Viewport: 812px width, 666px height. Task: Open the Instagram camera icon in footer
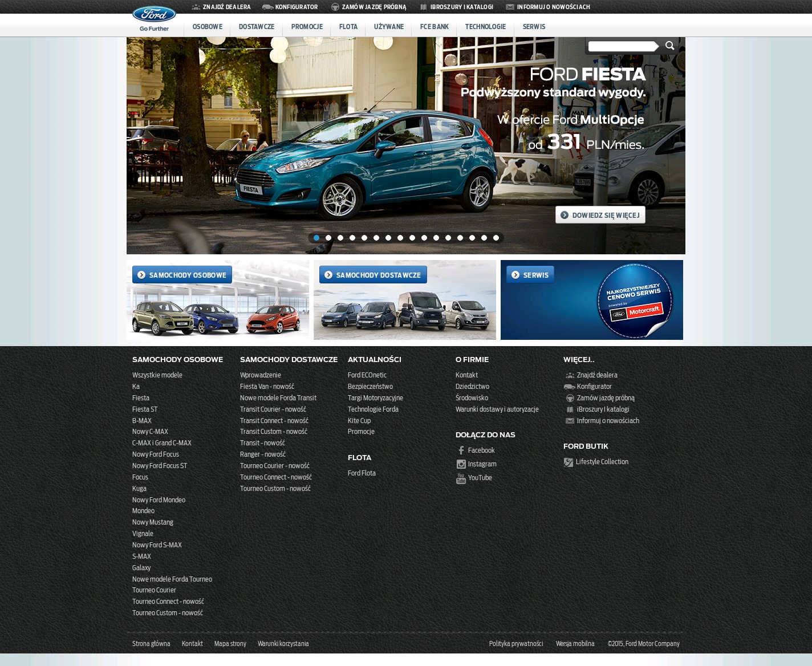tap(461, 464)
